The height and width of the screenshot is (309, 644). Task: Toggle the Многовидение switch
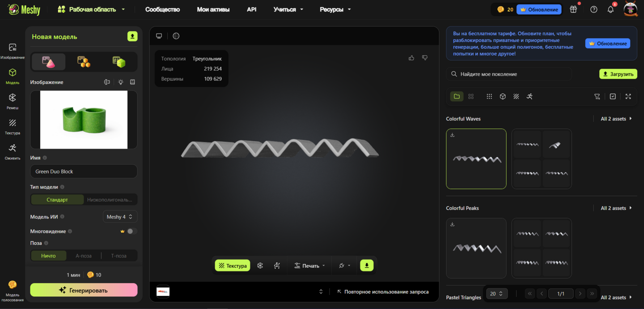point(131,231)
